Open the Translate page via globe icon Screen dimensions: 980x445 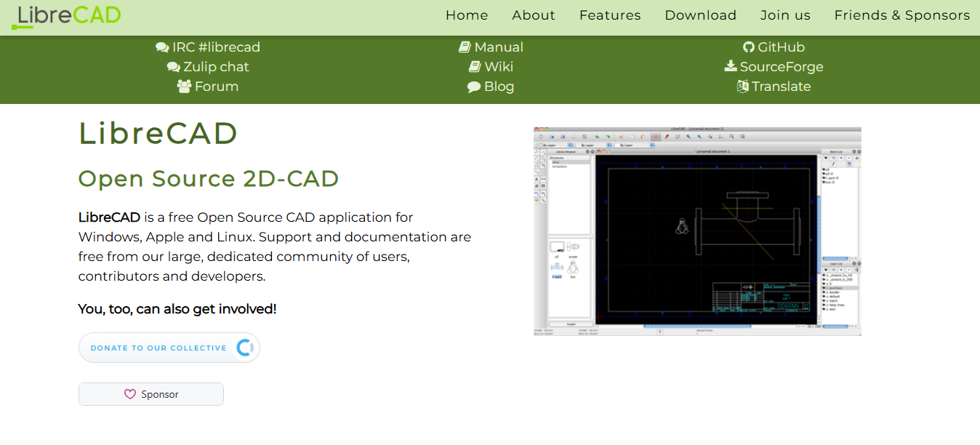tap(743, 86)
